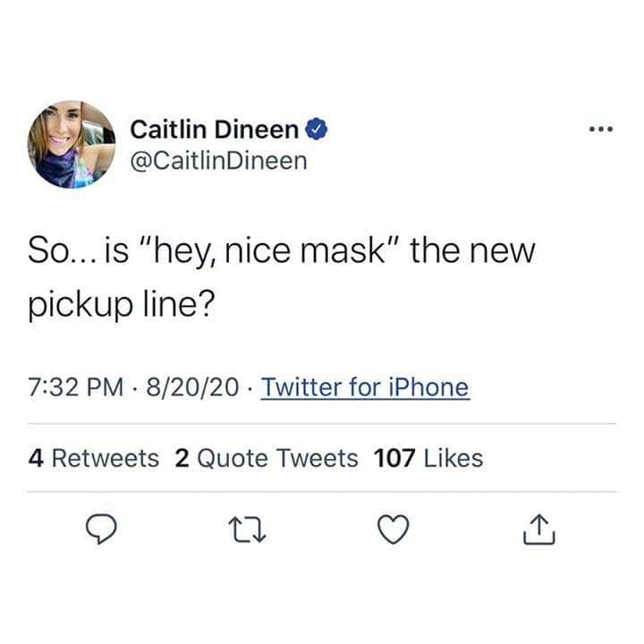The image size is (644, 644).
Task: View the 2 Quote Tweets list
Action: [x=267, y=458]
